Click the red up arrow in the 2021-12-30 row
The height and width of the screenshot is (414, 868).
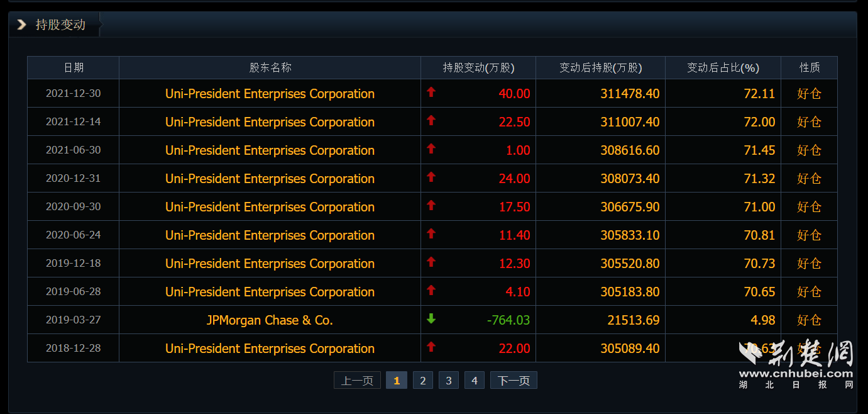(431, 92)
